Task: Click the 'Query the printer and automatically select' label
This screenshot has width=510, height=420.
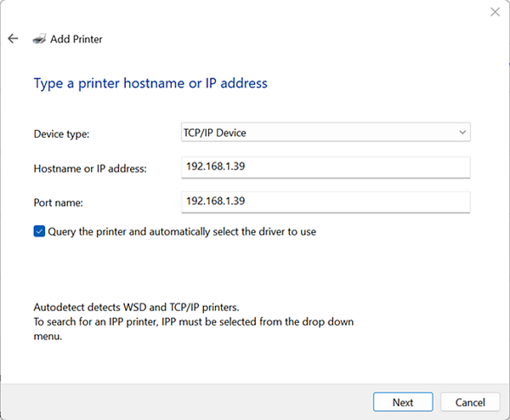Action: (x=182, y=231)
